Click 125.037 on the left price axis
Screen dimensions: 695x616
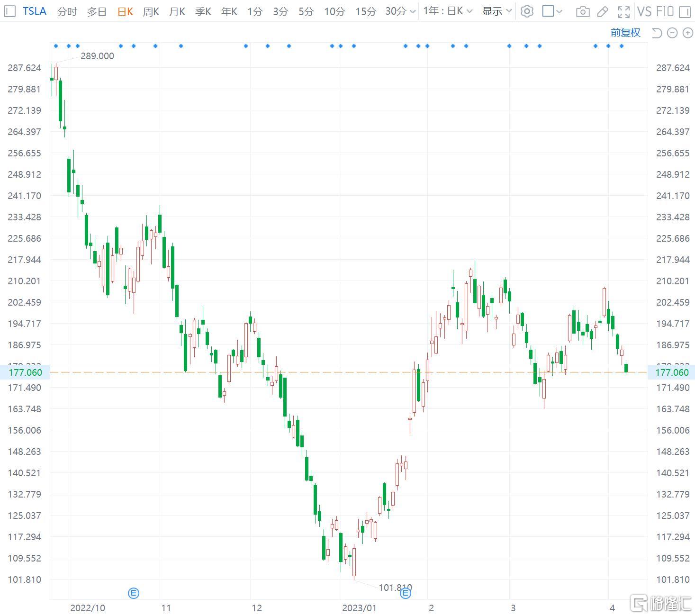click(x=24, y=516)
